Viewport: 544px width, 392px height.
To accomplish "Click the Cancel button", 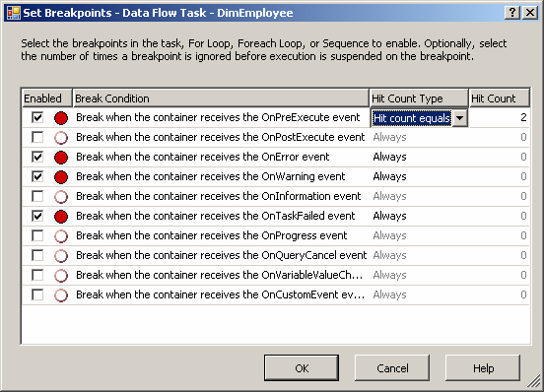I will pyautogui.click(x=392, y=368).
